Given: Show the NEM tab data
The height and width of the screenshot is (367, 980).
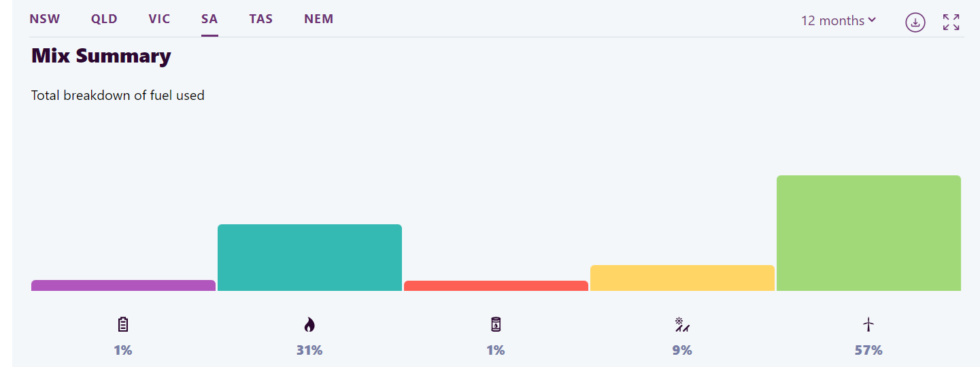Looking at the screenshot, I should tap(318, 19).
